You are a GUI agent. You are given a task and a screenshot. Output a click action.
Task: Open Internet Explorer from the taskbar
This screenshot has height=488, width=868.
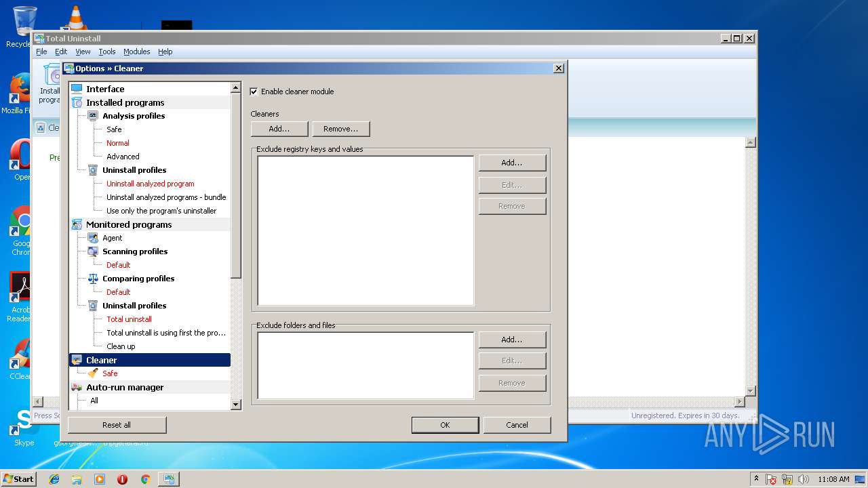tap(54, 479)
